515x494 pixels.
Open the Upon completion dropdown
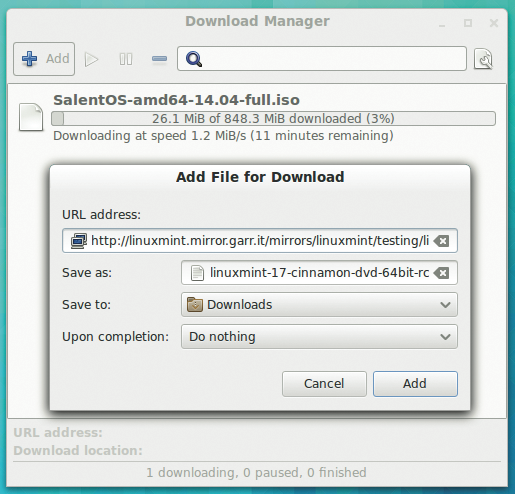coord(319,337)
